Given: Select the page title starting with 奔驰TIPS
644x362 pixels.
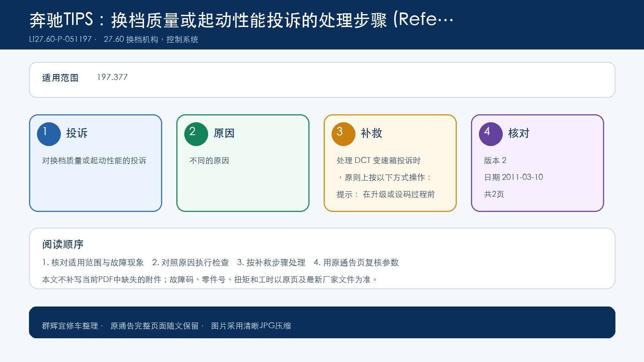Looking at the screenshot, I should 242,20.
